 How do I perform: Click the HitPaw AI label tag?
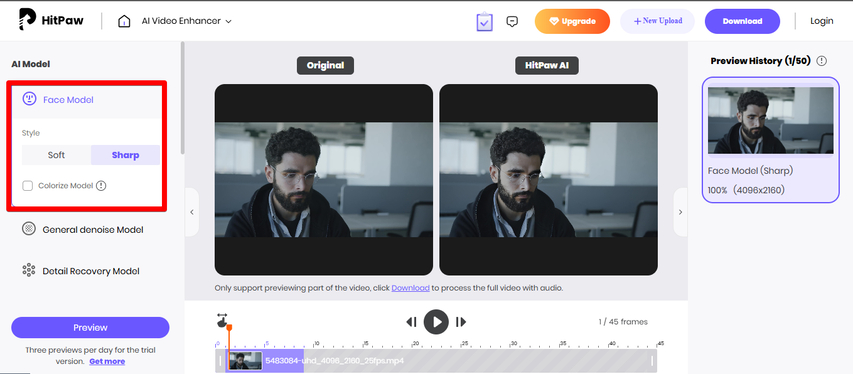547,65
